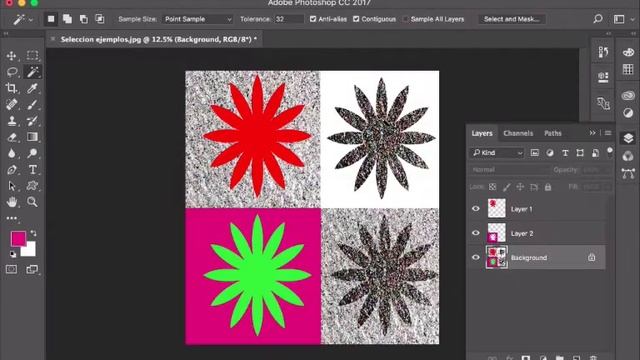Select the Hand tool
This screenshot has height=360, width=640.
point(11,202)
